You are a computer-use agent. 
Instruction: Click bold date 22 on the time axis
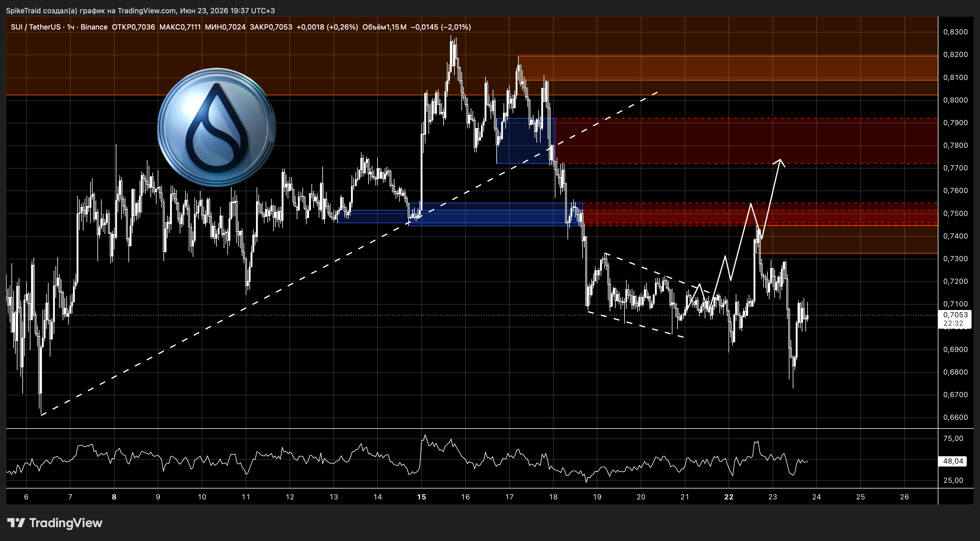(729, 497)
